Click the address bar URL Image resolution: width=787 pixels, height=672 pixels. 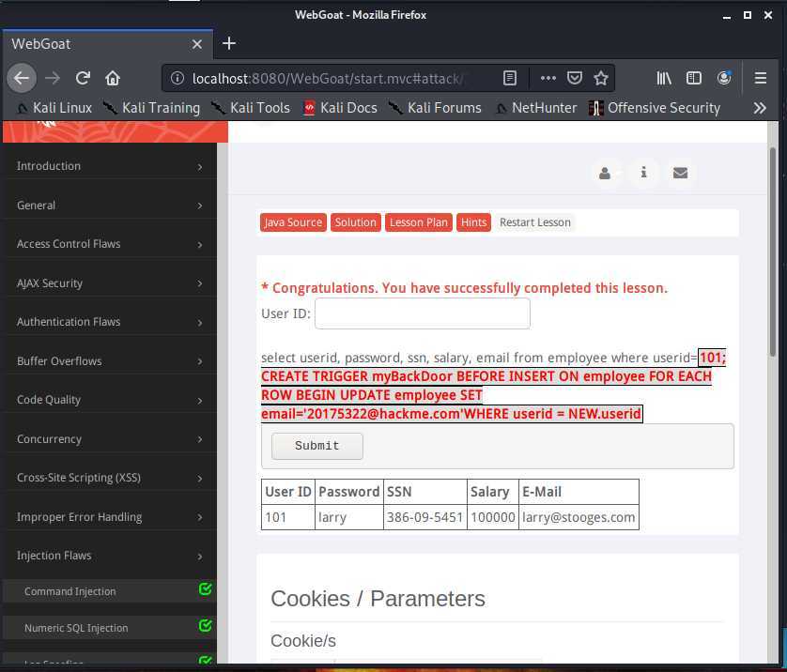click(x=329, y=78)
